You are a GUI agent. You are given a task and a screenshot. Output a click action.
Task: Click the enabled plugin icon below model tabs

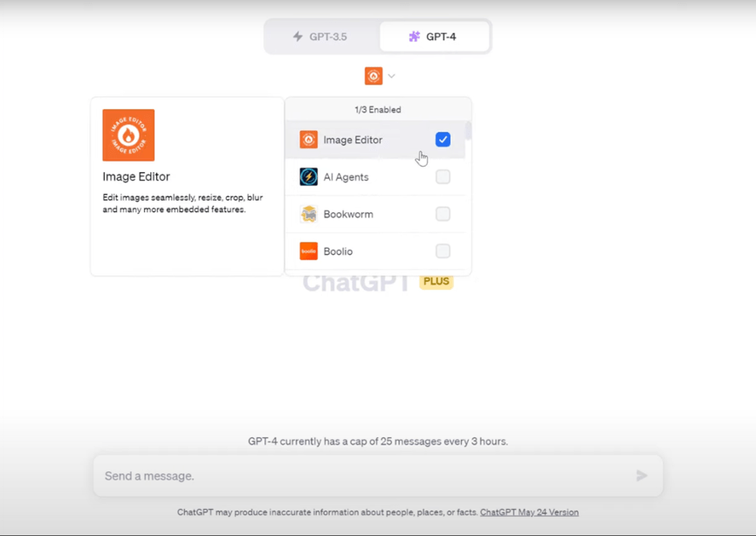(x=374, y=76)
